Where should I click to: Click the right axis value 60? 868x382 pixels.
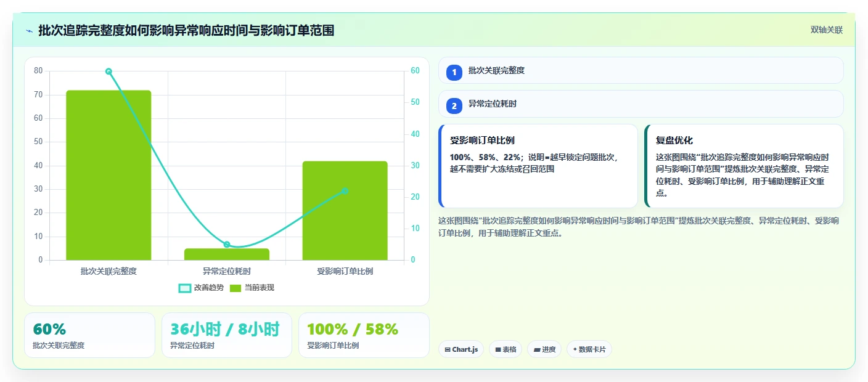pos(415,71)
